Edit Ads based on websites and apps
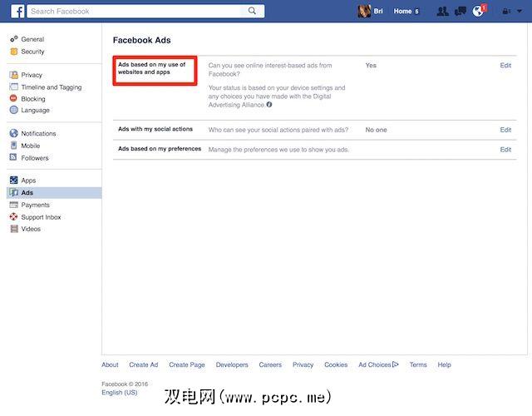The height and width of the screenshot is (416, 532). tap(505, 65)
